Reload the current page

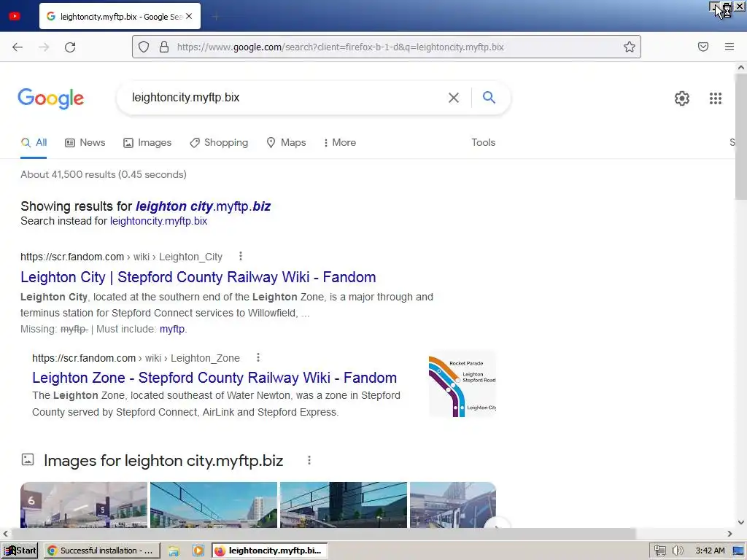click(70, 47)
